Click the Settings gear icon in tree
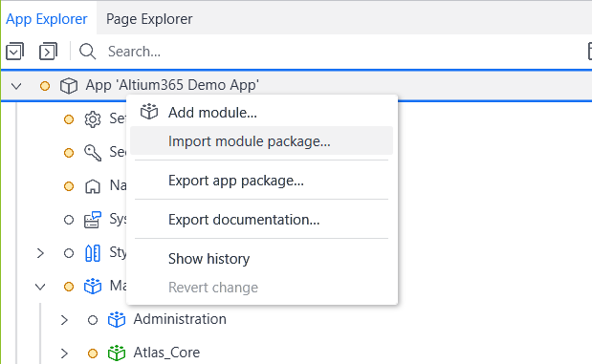The image size is (592, 364). [93, 119]
